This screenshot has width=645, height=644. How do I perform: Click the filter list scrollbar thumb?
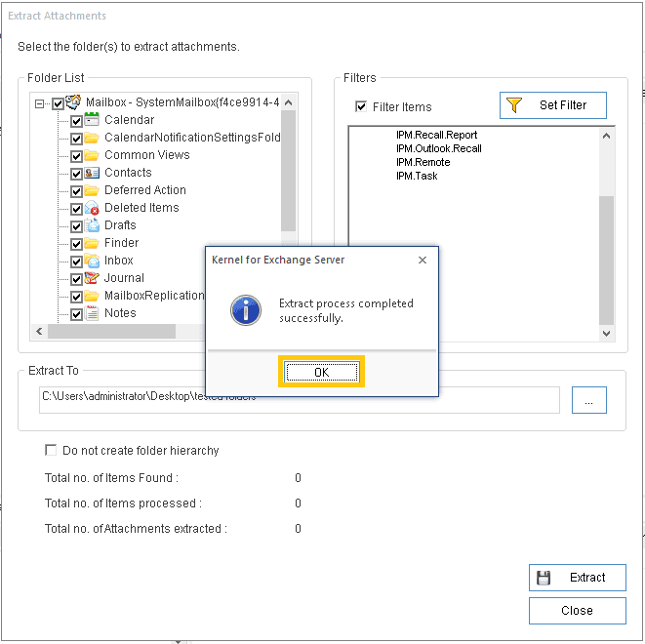tap(606, 261)
